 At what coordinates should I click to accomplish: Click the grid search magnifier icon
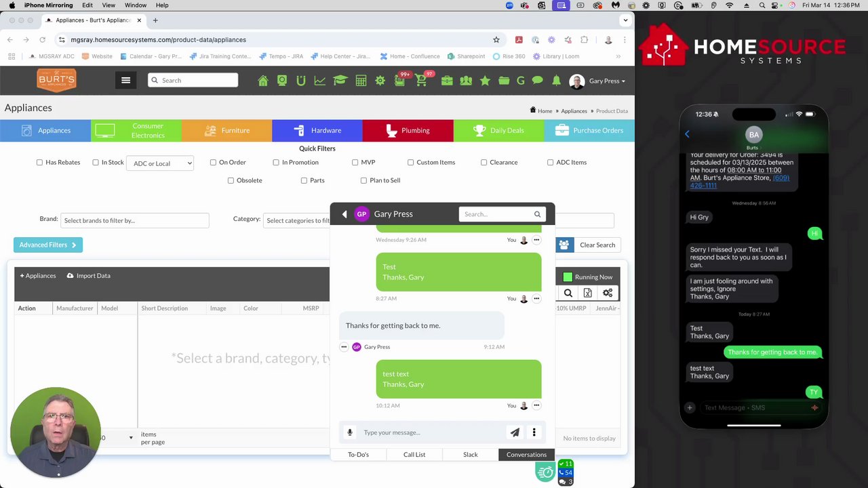568,293
